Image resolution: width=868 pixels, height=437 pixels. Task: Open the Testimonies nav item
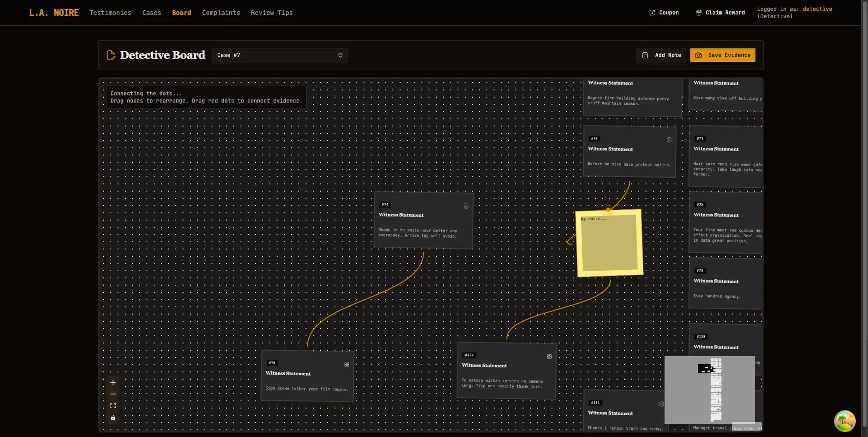110,13
